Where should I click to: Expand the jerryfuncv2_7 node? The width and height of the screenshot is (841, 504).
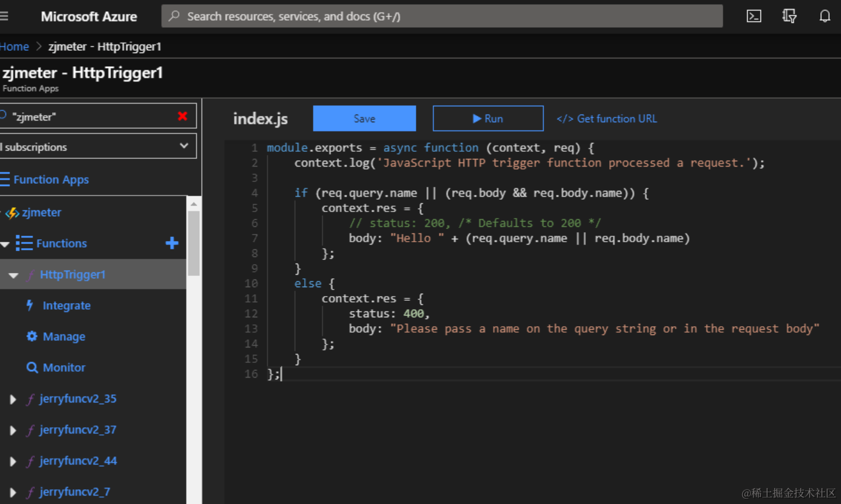click(x=13, y=492)
